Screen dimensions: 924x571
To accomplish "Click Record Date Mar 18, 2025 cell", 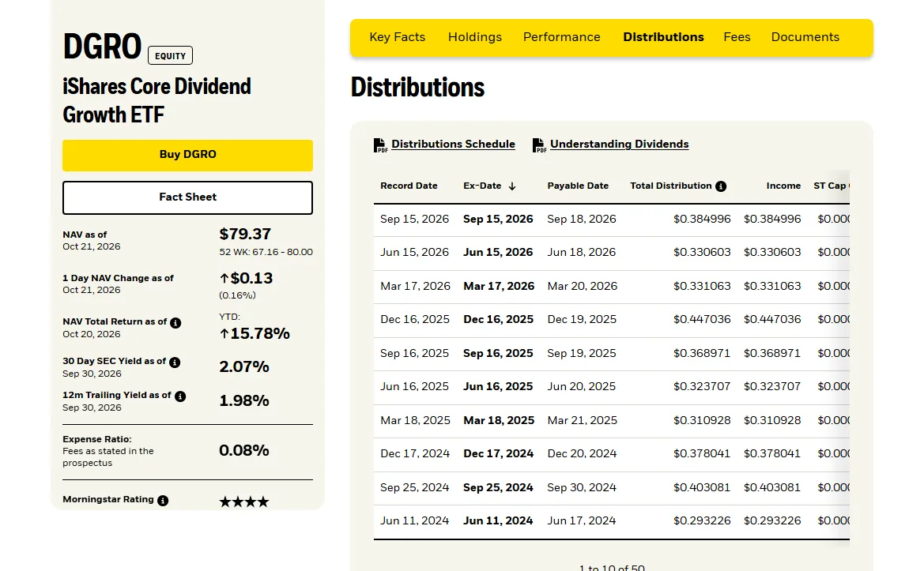I will click(x=416, y=420).
